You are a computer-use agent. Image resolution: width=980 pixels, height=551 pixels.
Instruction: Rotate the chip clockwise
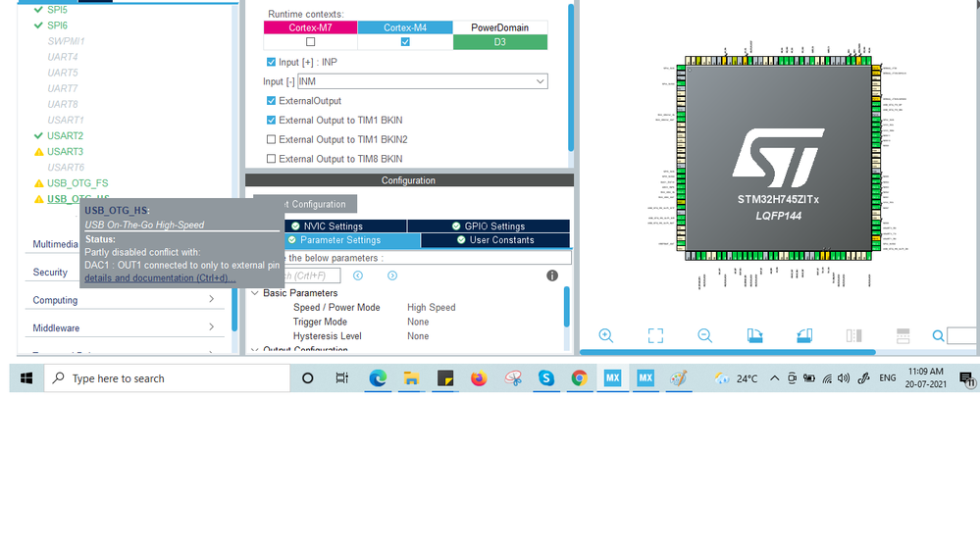coord(754,335)
